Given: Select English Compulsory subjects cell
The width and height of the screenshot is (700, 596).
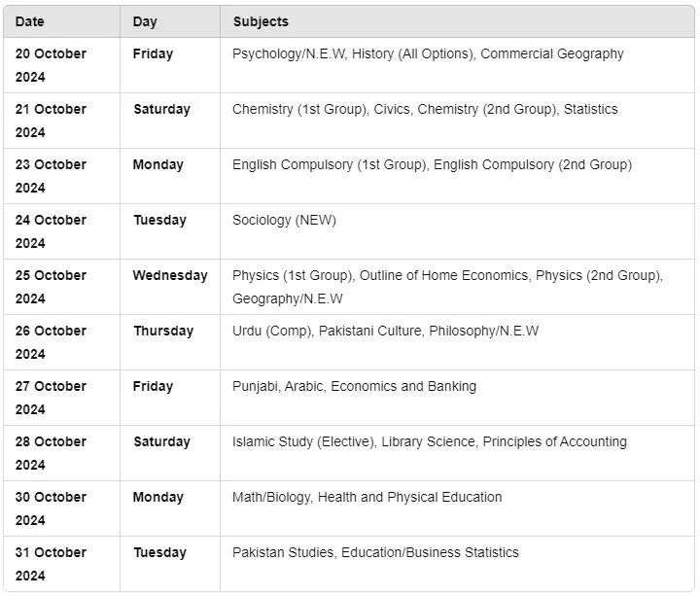Looking at the screenshot, I should coord(457,176).
